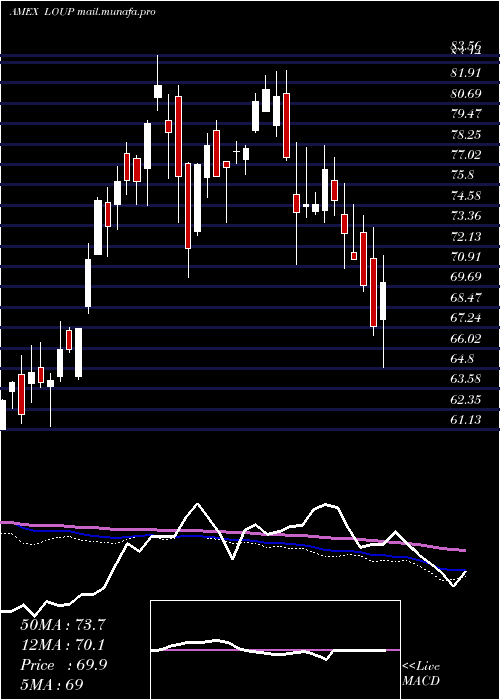Viewport: 500px width, 700px height.
Task: Click the '12MA : 70.1' indicator readout
Action: coord(63,645)
